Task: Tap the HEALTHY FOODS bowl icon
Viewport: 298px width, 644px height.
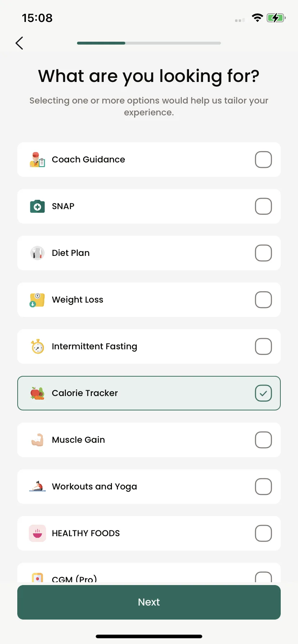Action: coord(37,533)
